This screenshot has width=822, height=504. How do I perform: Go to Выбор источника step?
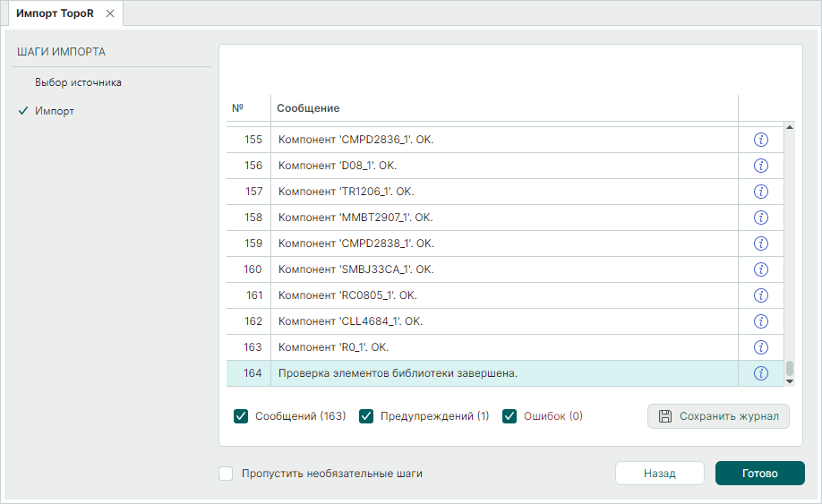coord(78,82)
